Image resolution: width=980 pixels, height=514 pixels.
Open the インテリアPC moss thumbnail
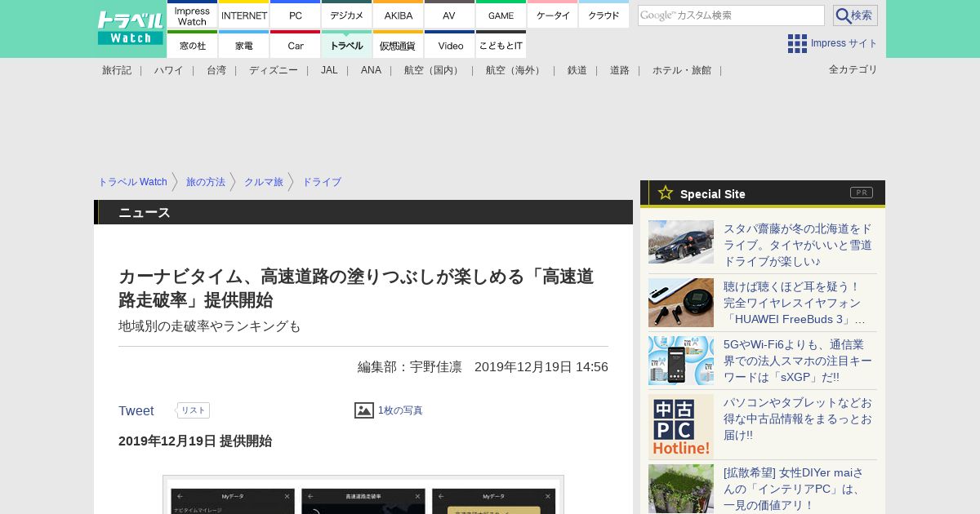(x=681, y=489)
